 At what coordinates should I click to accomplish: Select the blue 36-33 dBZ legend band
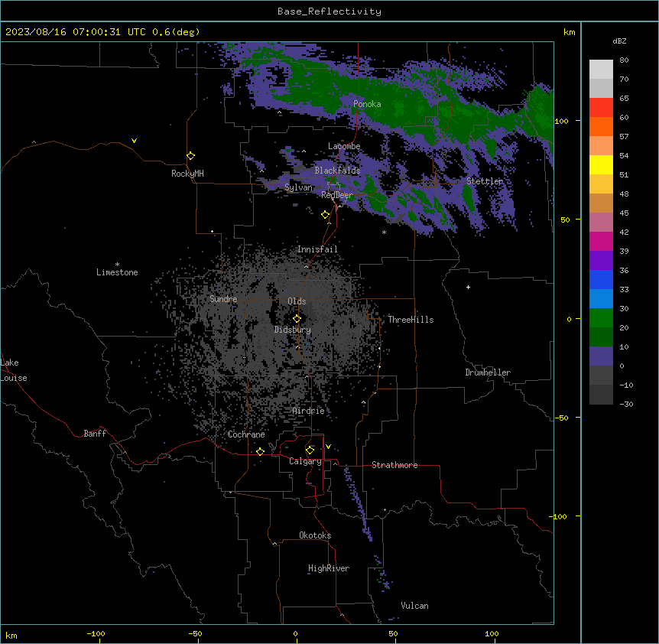tap(601, 280)
